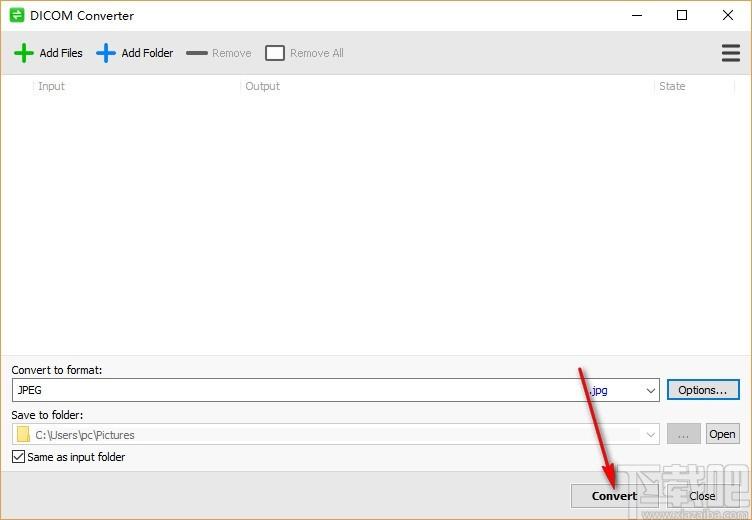
Task: Click the DICOM Converter app icon
Action: tap(17, 15)
